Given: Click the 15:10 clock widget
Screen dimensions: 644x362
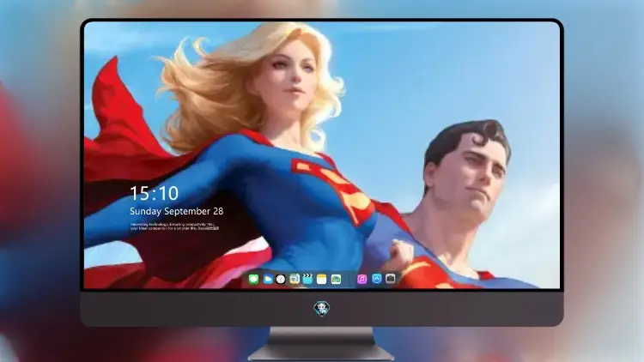Looking at the screenshot, I should (154, 193).
